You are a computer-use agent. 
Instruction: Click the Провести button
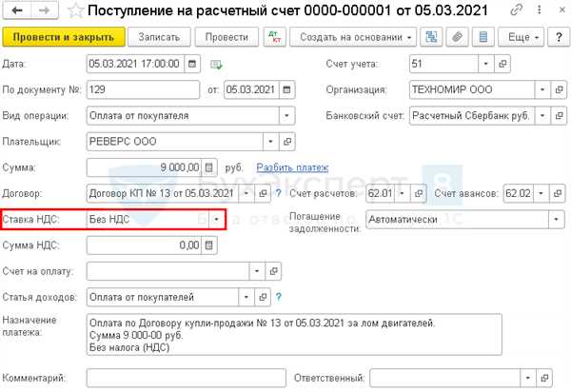226,37
